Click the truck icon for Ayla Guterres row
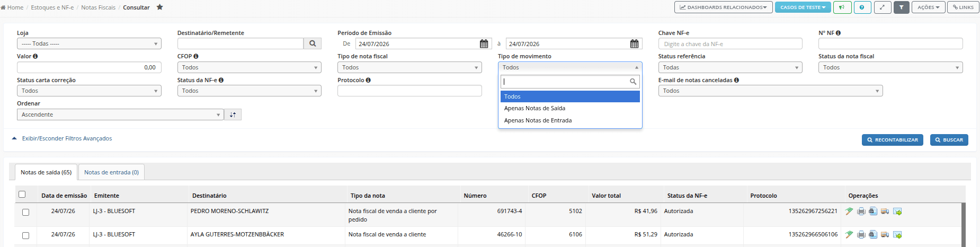Image resolution: width=980 pixels, height=247 pixels. point(885,235)
